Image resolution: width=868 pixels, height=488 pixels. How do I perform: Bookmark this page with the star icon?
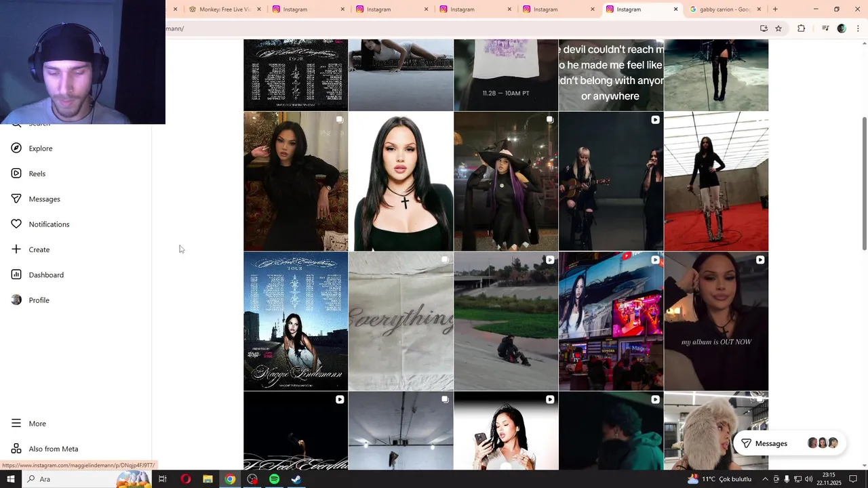(778, 28)
